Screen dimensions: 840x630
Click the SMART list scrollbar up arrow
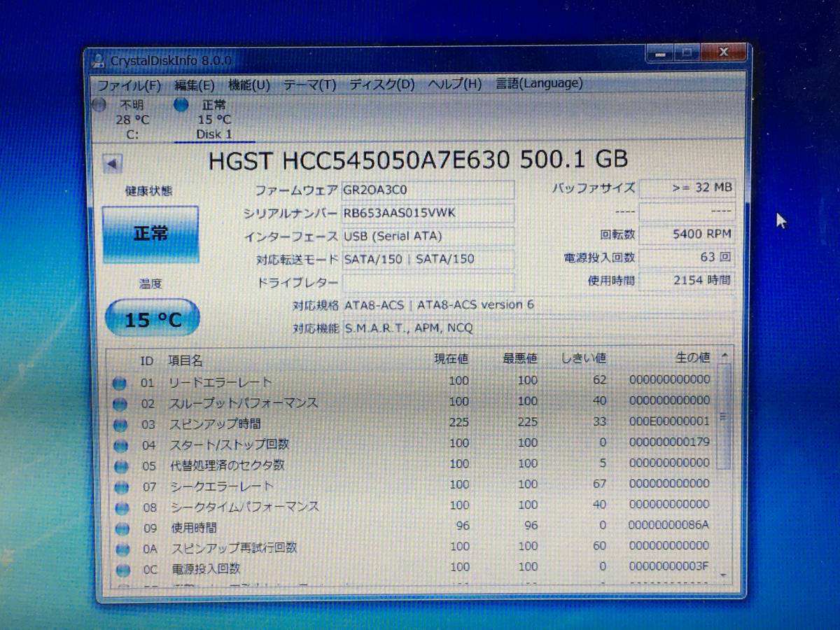pos(724,356)
